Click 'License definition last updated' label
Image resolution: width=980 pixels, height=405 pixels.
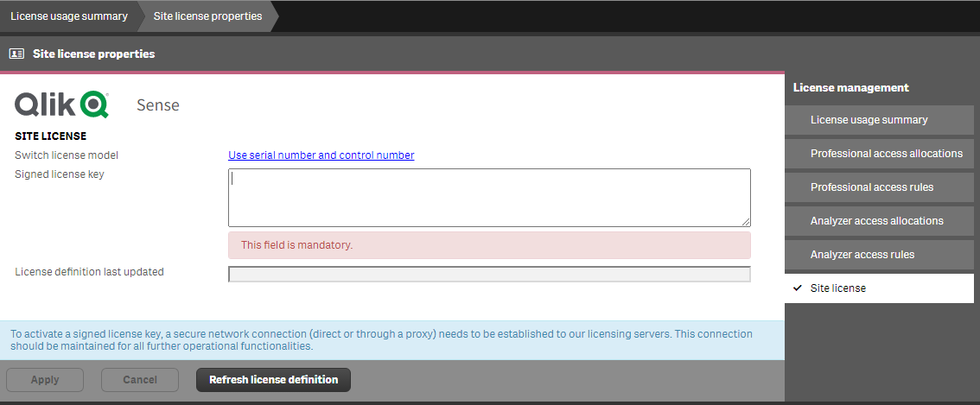[x=89, y=272]
